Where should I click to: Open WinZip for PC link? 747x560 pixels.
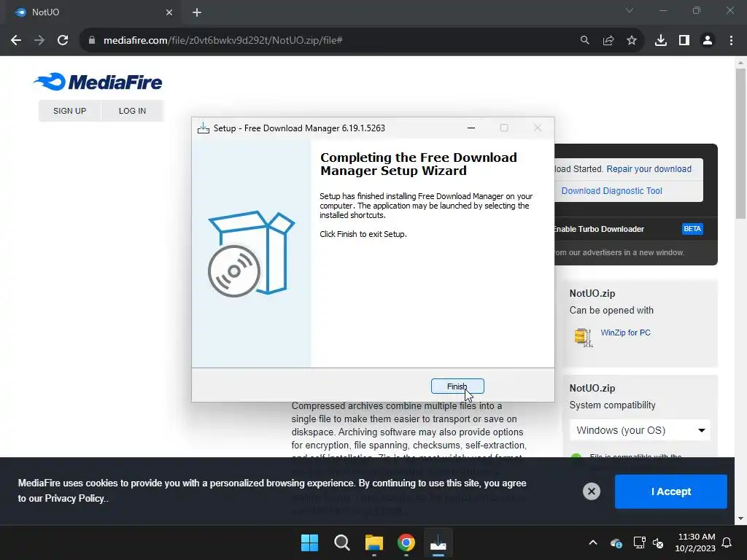(625, 332)
